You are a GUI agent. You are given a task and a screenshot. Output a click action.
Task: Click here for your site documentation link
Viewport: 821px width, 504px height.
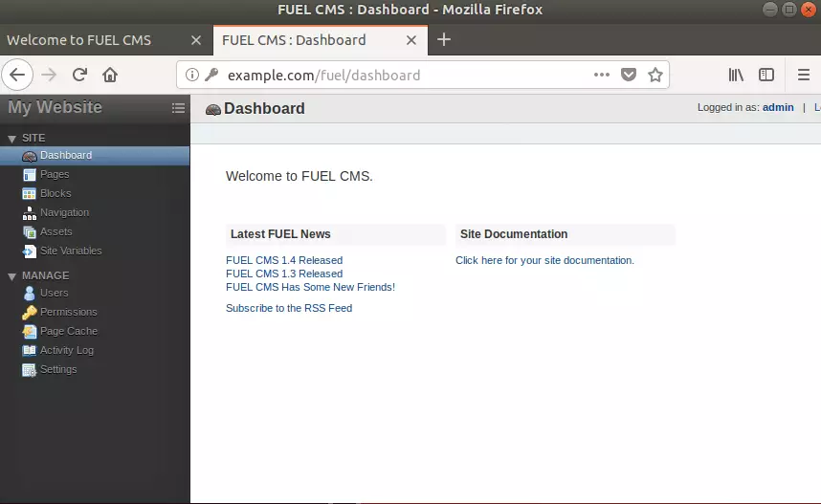tap(544, 260)
